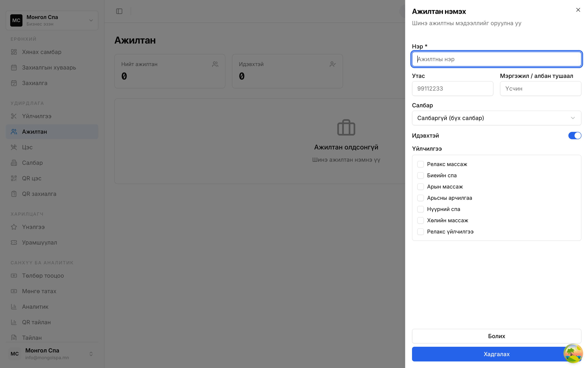The width and height of the screenshot is (588, 368).
Task: Click the Үйлчилгээ scissors icon
Action: [14, 116]
